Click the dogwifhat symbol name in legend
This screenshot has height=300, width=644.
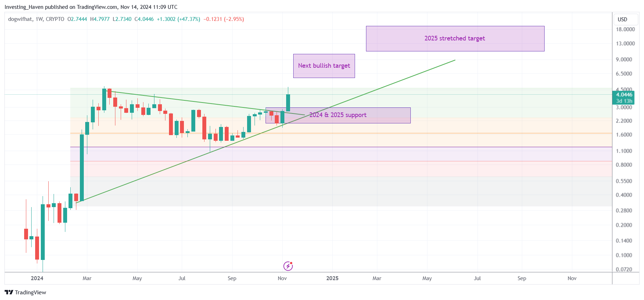[x=20, y=19]
